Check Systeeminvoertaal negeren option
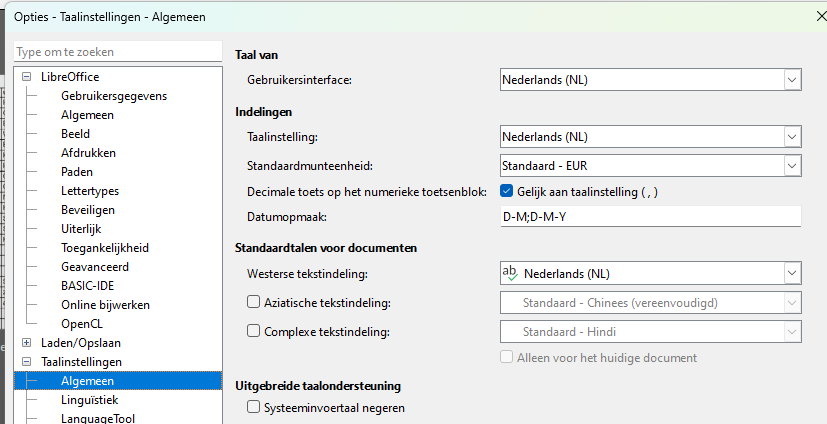Screen dimensions: 827x424 (x=253, y=408)
